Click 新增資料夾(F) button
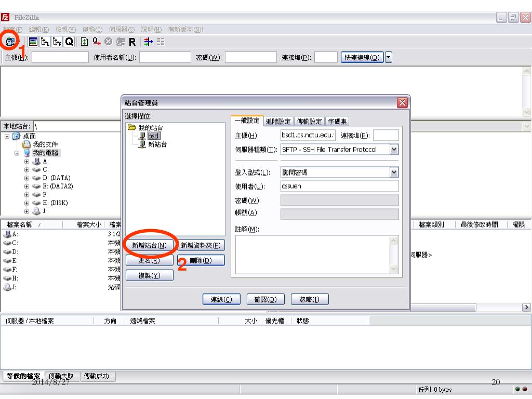 click(201, 245)
